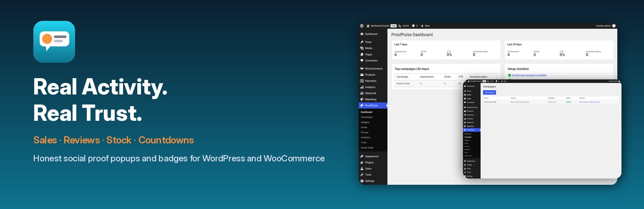
Task: Open Campaigns submenu item in Dashboard window
Action: (x=367, y=117)
